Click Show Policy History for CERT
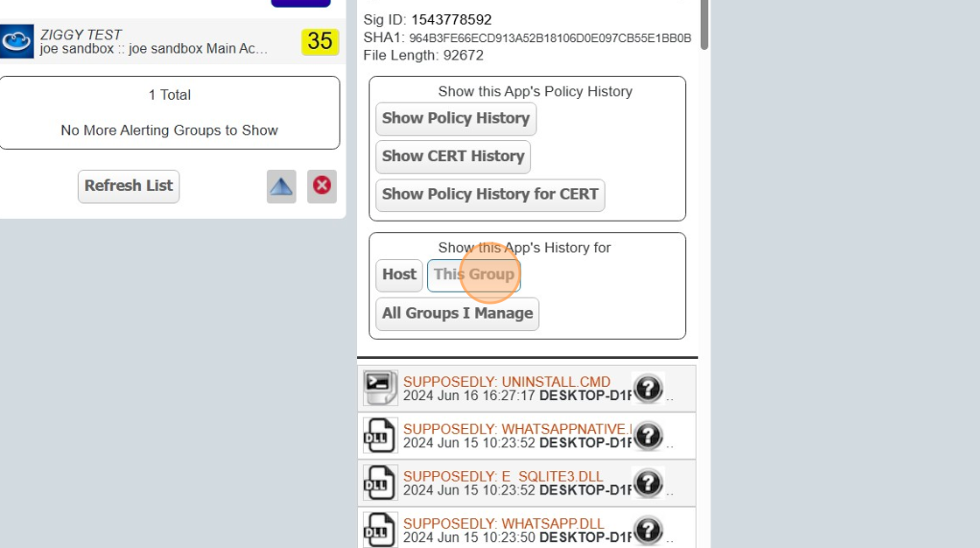Image resolution: width=980 pixels, height=548 pixels. point(489,194)
